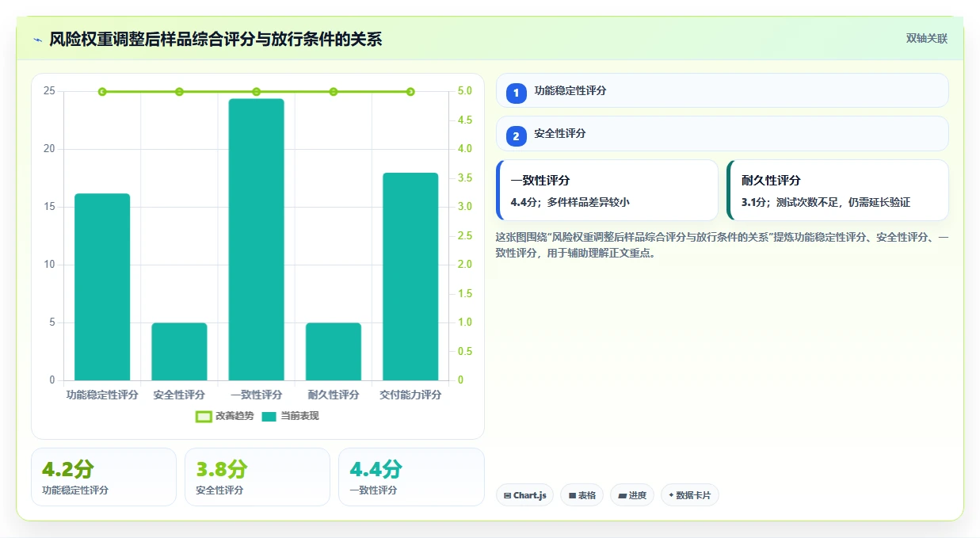This screenshot has width=980, height=538.
Task: Click x-axis label 耐久性评分
Action: tap(334, 395)
